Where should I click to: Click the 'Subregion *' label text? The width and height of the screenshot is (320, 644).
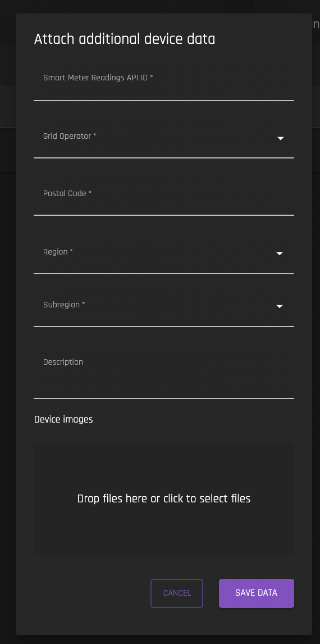click(64, 305)
